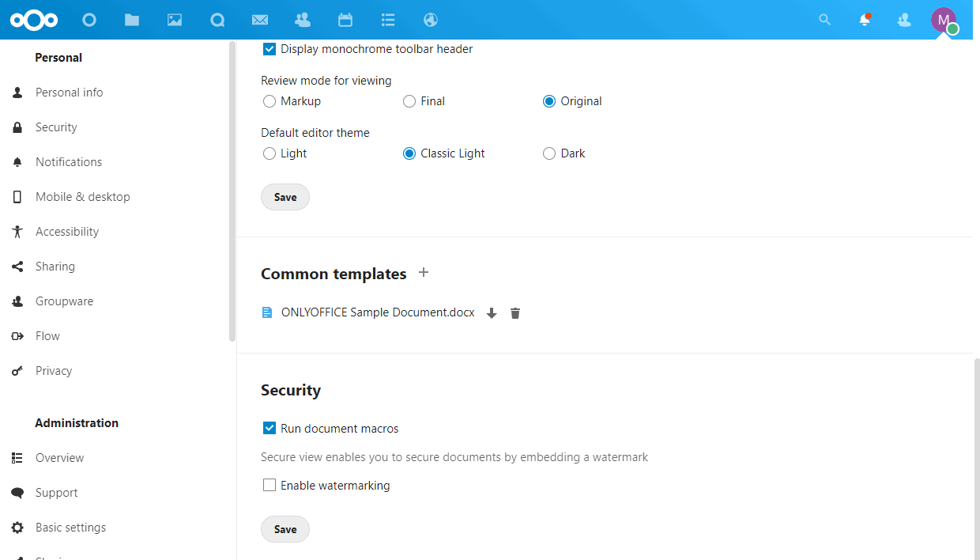Open the Files app folder icon
This screenshot has height=560, width=980.
coord(132,20)
